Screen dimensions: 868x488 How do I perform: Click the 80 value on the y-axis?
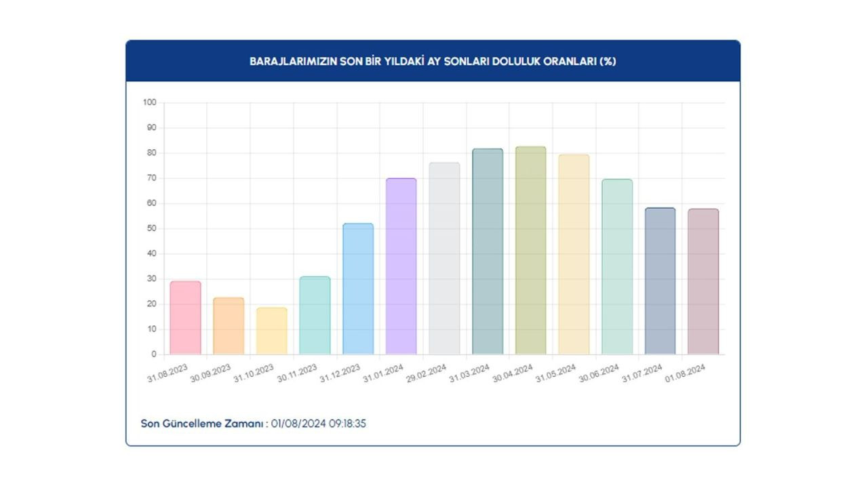click(152, 153)
